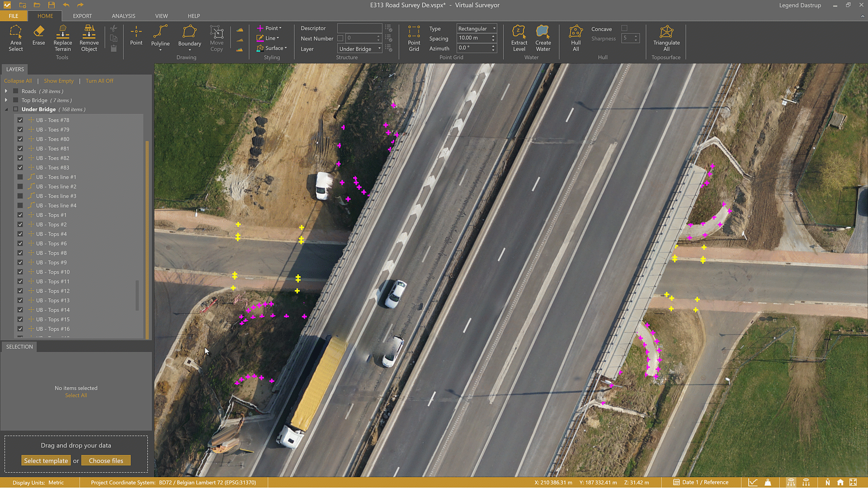868x488 pixels.
Task: Activate the Boundary drawing tool
Action: tap(189, 36)
